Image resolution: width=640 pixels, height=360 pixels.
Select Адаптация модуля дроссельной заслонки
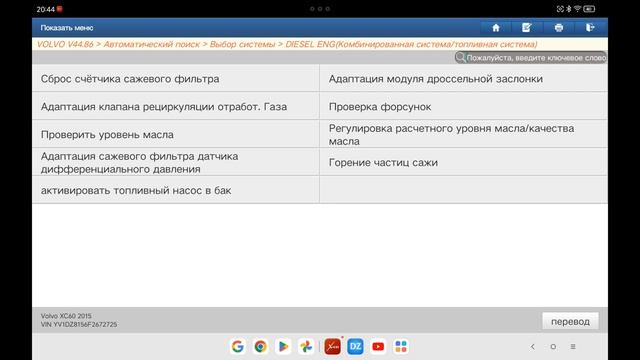click(x=464, y=78)
